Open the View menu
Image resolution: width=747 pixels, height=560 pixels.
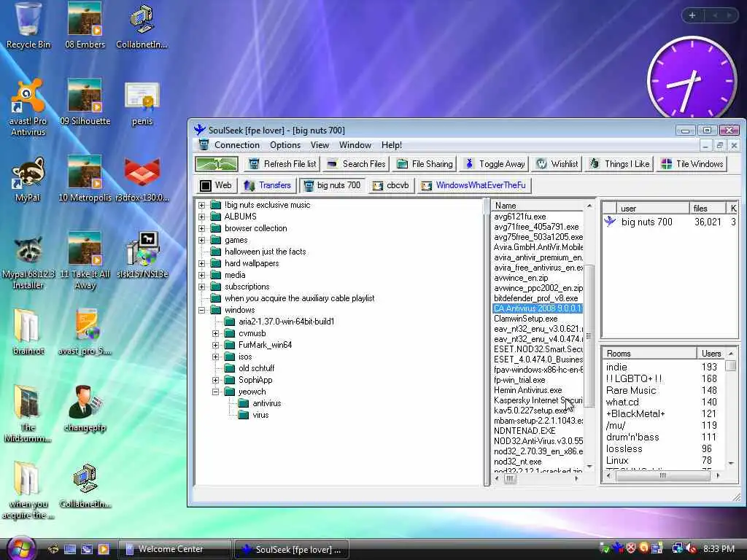tap(320, 145)
